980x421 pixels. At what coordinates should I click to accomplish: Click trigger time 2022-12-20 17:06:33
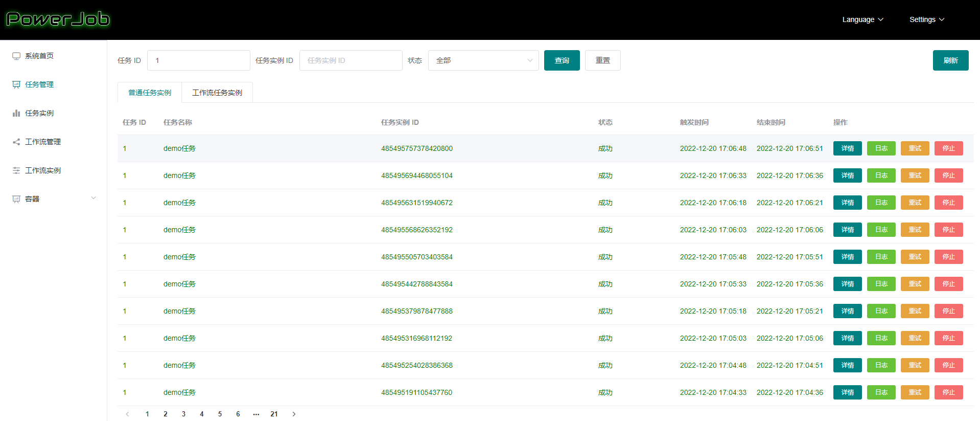713,175
